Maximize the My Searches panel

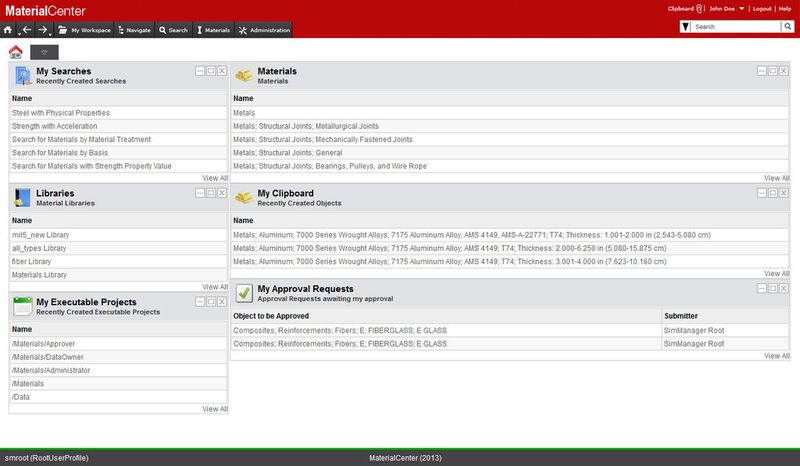click(211, 71)
